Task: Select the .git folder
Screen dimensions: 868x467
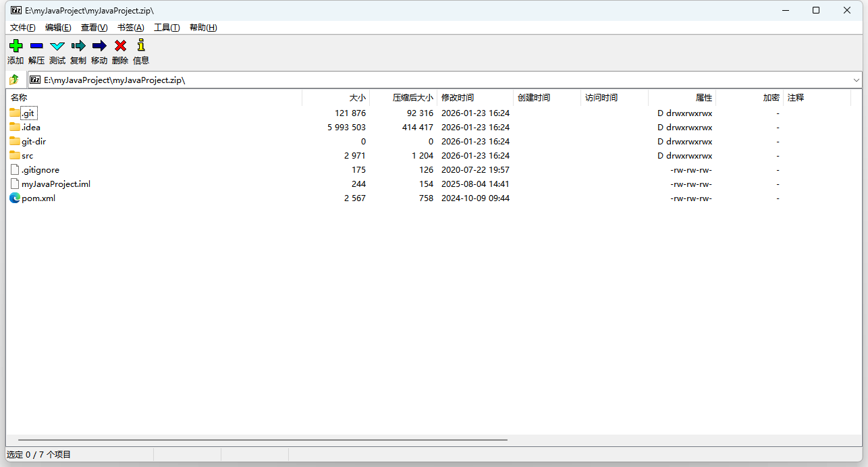Action: coord(28,113)
